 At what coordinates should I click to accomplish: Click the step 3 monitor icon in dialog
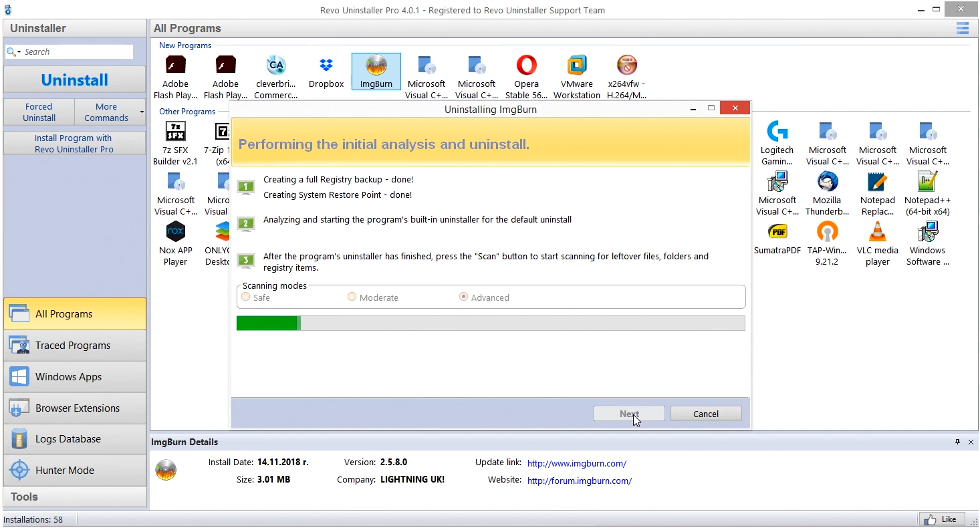tap(246, 261)
